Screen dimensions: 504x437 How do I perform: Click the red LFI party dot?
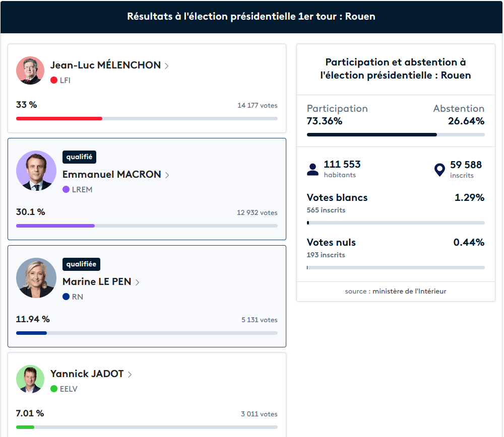point(54,80)
